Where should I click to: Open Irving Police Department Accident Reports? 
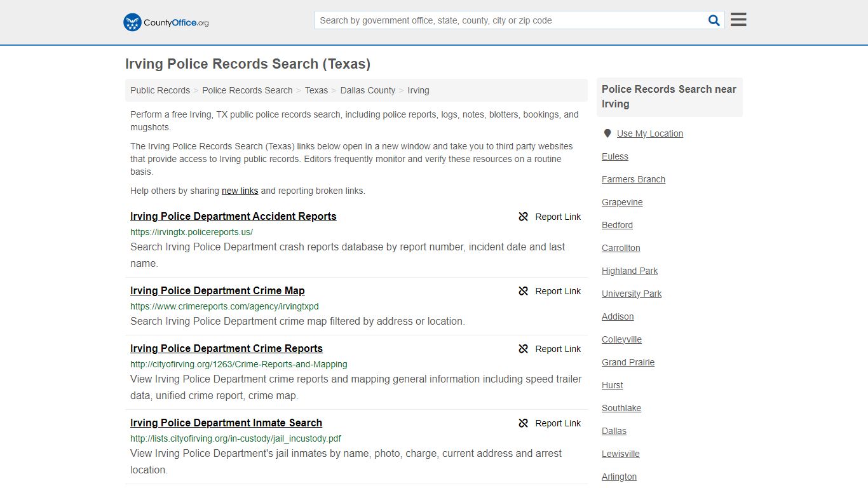[x=233, y=216]
